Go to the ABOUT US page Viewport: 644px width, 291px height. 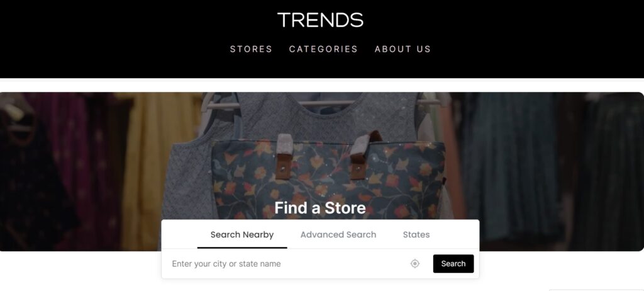(402, 49)
